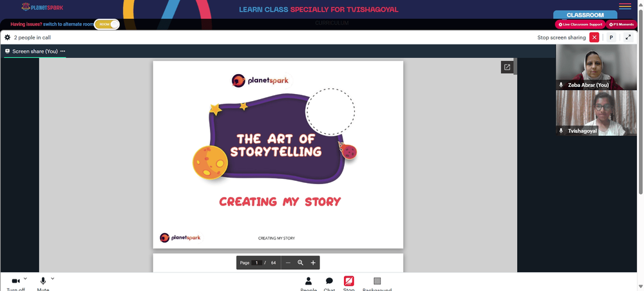Open the Screen share options ellipsis
644x291 pixels.
(62, 52)
